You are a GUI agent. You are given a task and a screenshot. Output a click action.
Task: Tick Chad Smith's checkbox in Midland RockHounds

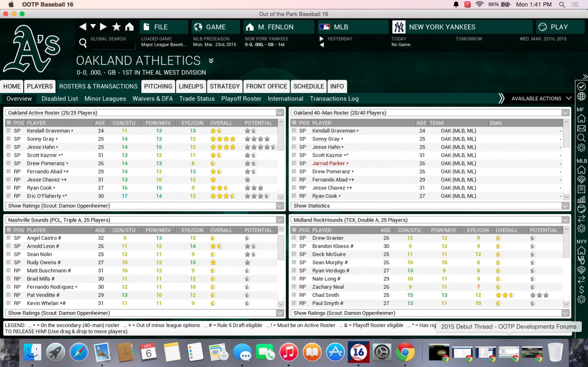[x=294, y=295]
